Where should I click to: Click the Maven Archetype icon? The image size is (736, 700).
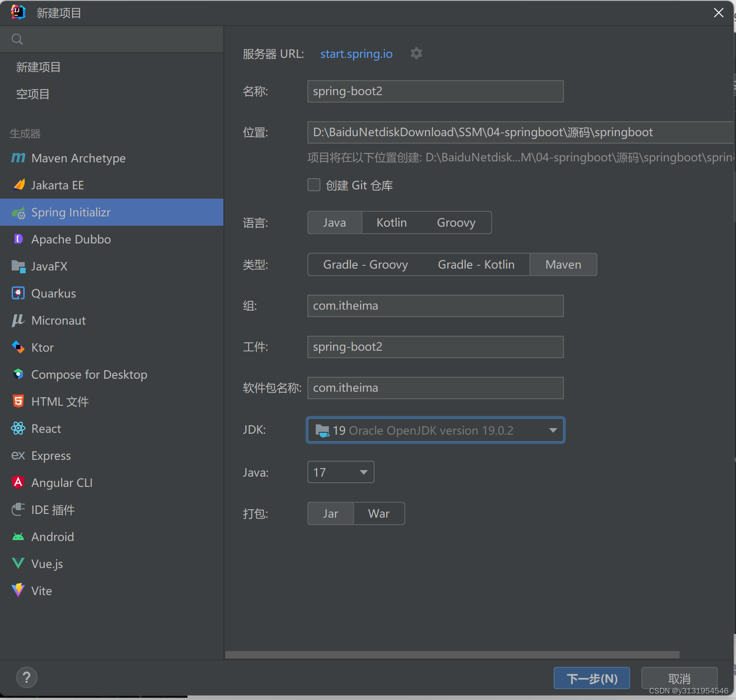[x=18, y=158]
